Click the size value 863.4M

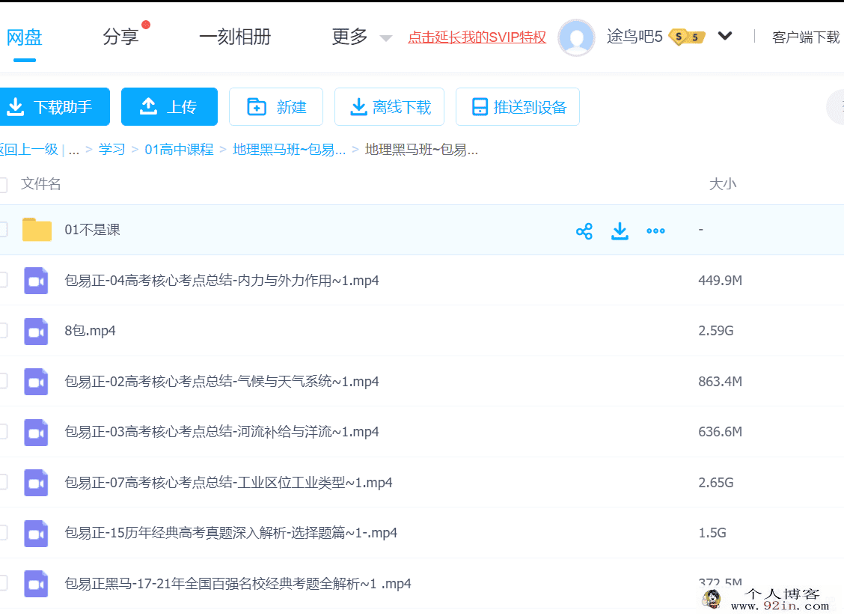[721, 381]
